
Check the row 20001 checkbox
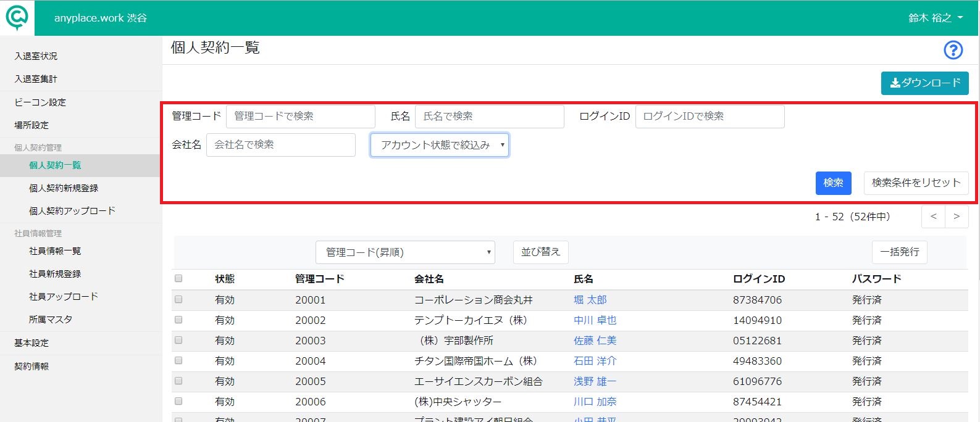178,299
